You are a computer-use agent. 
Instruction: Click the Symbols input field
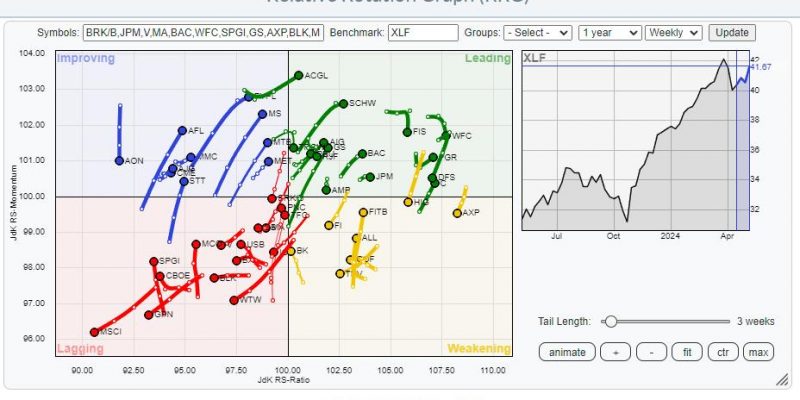pyautogui.click(x=203, y=33)
